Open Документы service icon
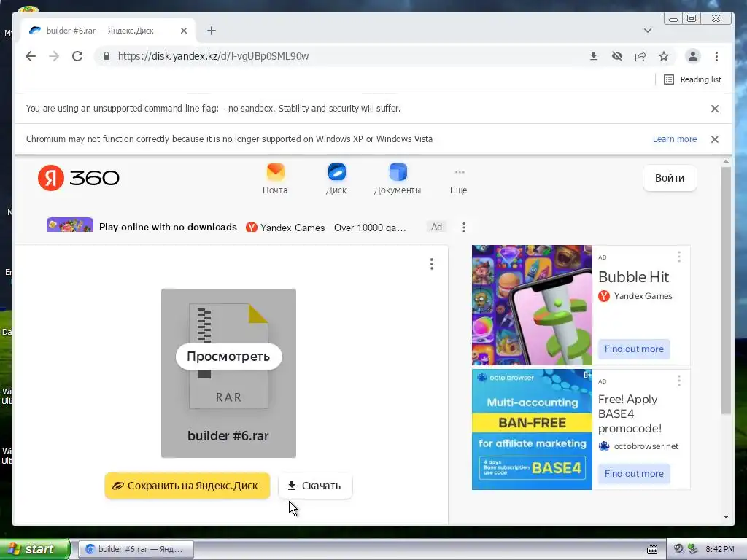The width and height of the screenshot is (747, 560). 398,179
